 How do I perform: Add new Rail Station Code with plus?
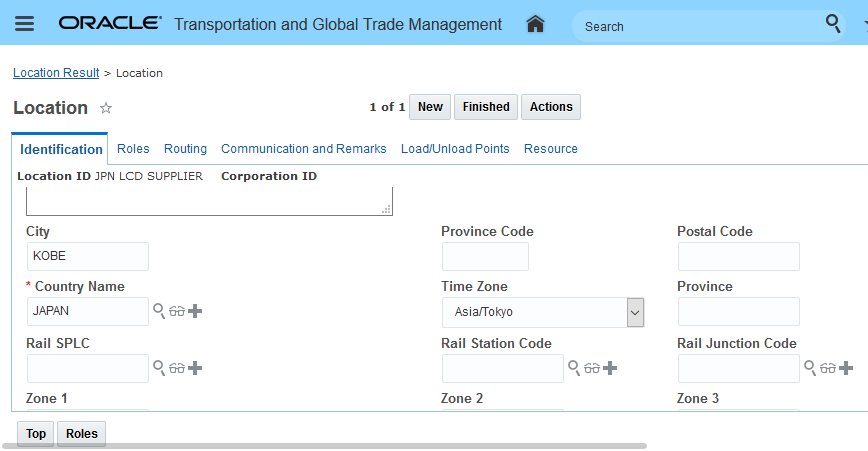(610, 368)
